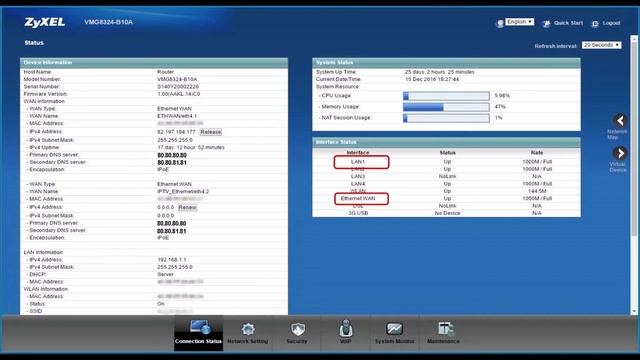The width and height of the screenshot is (640, 360).
Task: Open the VoIP menu
Action: (x=345, y=333)
